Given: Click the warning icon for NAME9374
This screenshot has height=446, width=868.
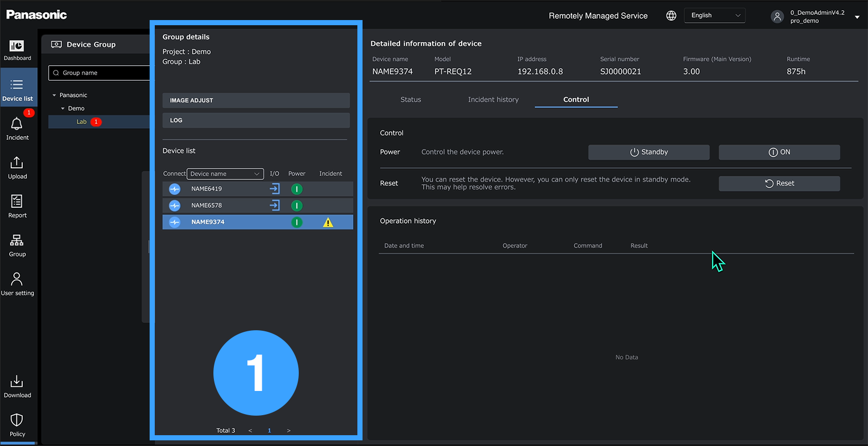Looking at the screenshot, I should coord(328,222).
